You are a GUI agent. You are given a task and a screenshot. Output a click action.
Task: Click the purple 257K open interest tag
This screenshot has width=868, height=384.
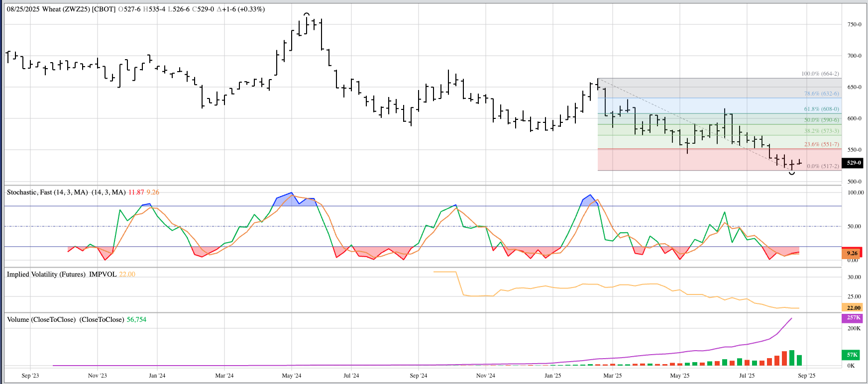[852, 317]
